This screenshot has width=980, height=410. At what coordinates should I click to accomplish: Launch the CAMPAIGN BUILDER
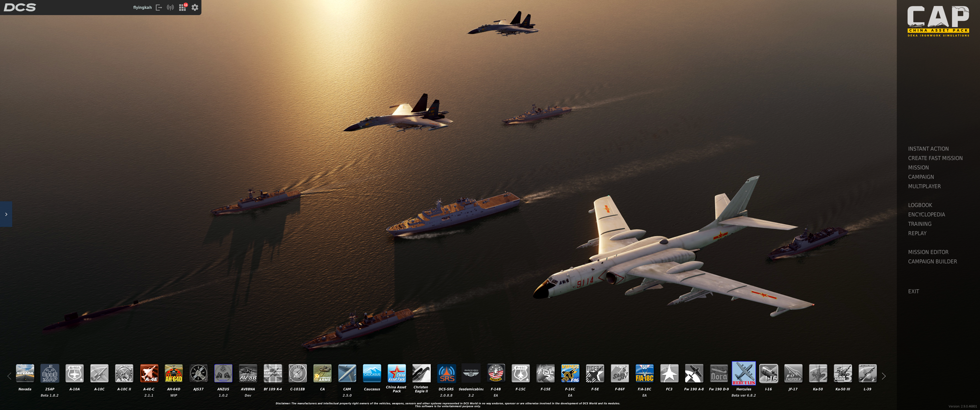(932, 261)
